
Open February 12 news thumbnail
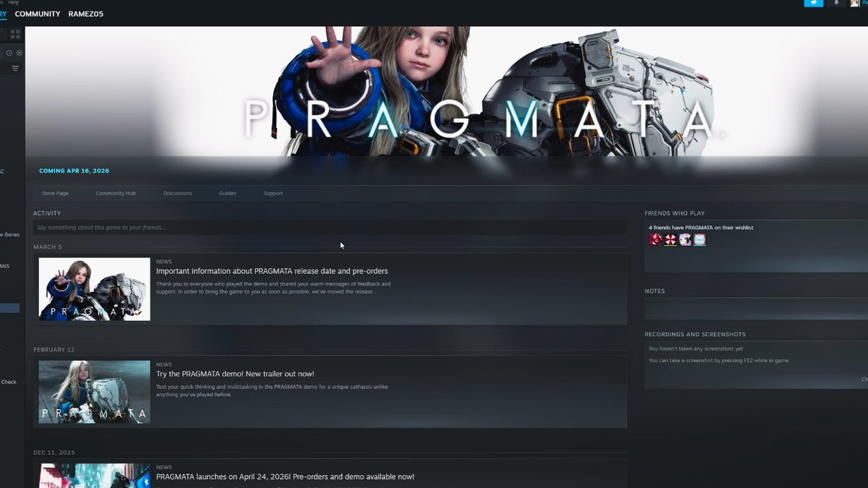(x=95, y=392)
